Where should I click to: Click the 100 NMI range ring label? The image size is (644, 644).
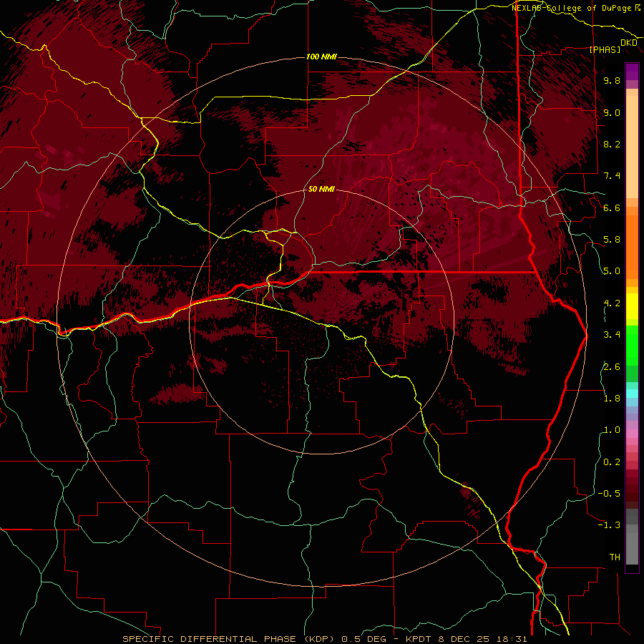[x=321, y=57]
